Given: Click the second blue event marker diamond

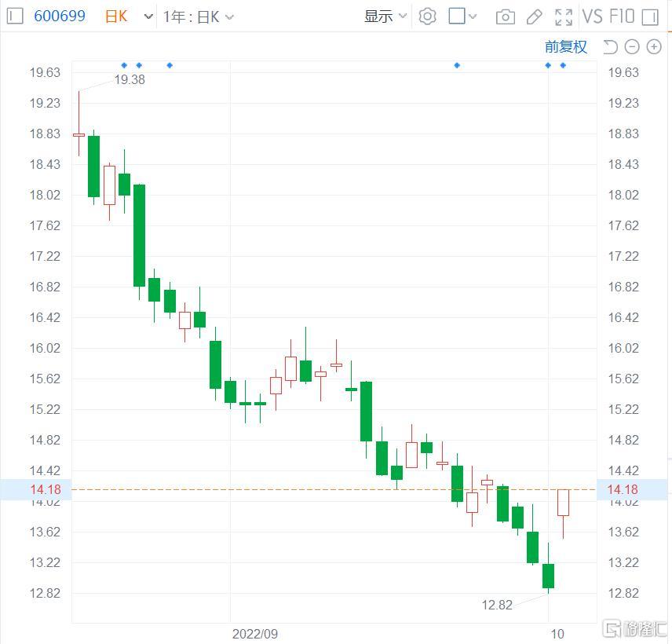Looking at the screenshot, I should tap(139, 65).
